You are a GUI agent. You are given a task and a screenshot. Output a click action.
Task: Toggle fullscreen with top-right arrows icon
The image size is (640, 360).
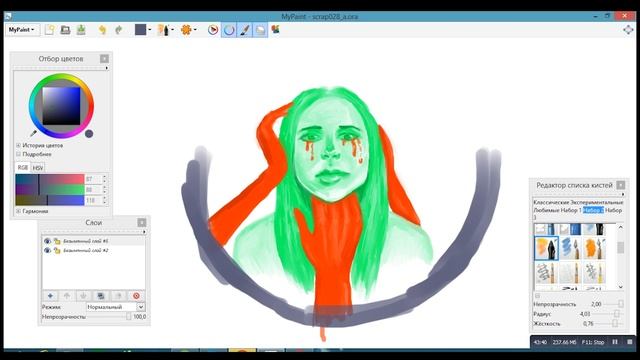tap(628, 30)
